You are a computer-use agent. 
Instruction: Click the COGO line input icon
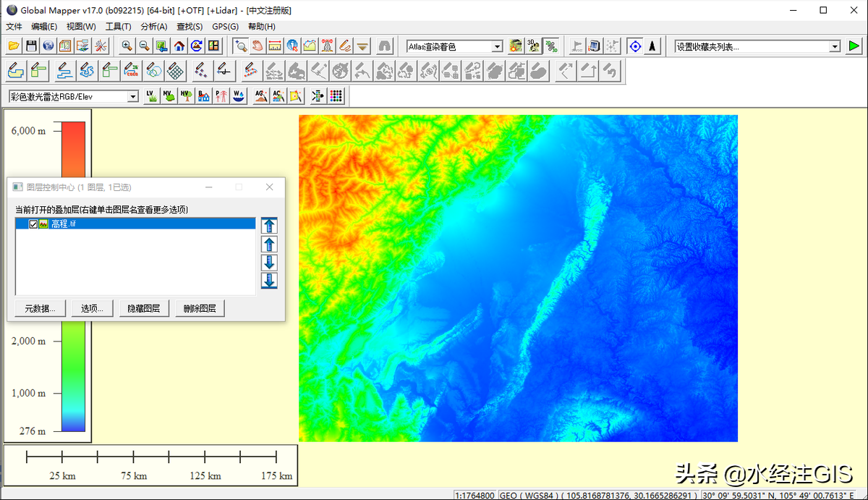pos(132,70)
